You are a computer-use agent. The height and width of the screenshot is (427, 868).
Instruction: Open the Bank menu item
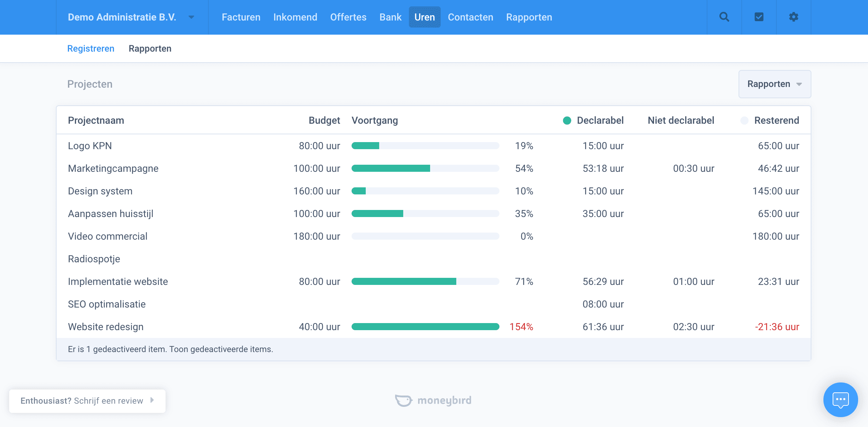(x=390, y=17)
